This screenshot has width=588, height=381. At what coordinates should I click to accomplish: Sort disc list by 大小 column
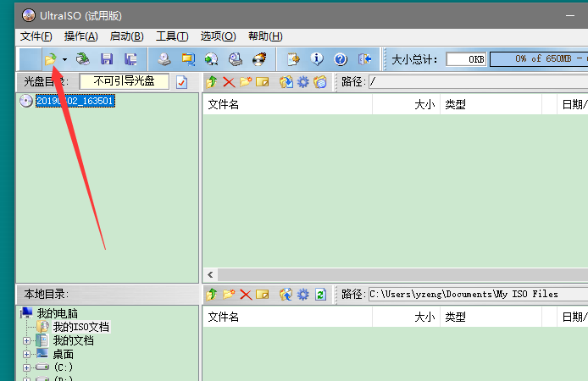pyautogui.click(x=406, y=104)
